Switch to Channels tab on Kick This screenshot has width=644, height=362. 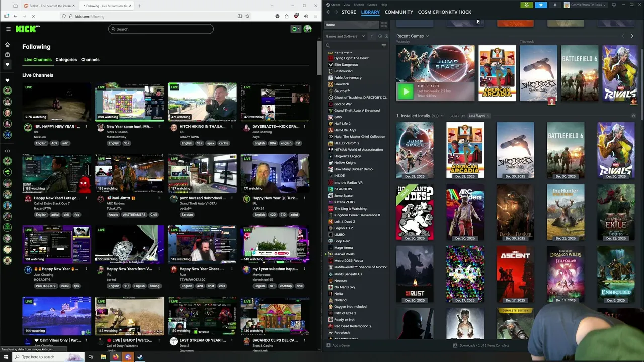pyautogui.click(x=90, y=60)
